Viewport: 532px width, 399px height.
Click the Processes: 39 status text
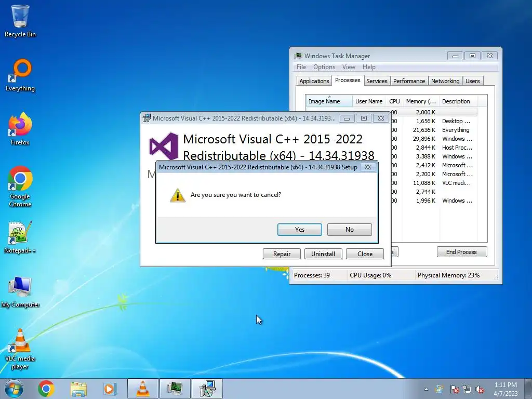tap(312, 275)
